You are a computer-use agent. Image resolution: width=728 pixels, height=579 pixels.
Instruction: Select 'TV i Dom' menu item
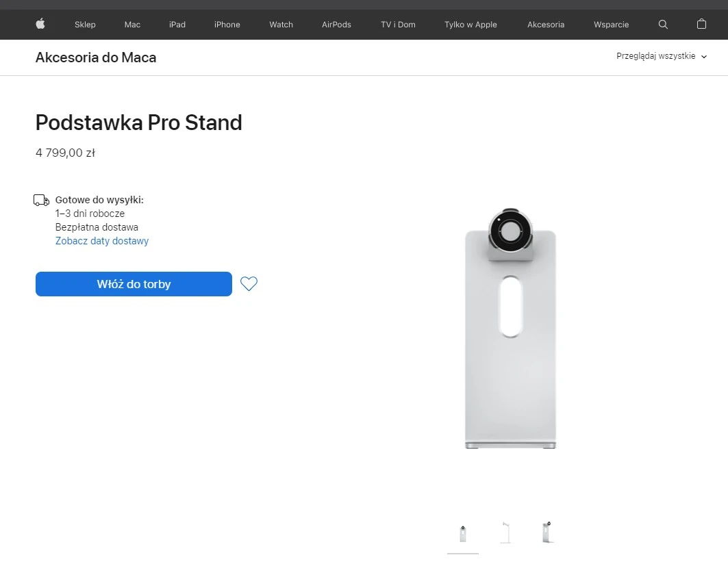[397, 24]
